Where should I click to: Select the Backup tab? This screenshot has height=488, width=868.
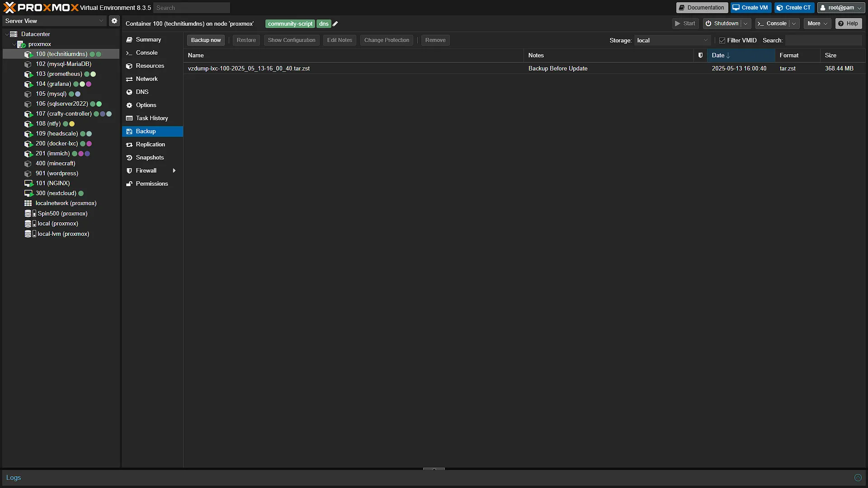(152, 131)
